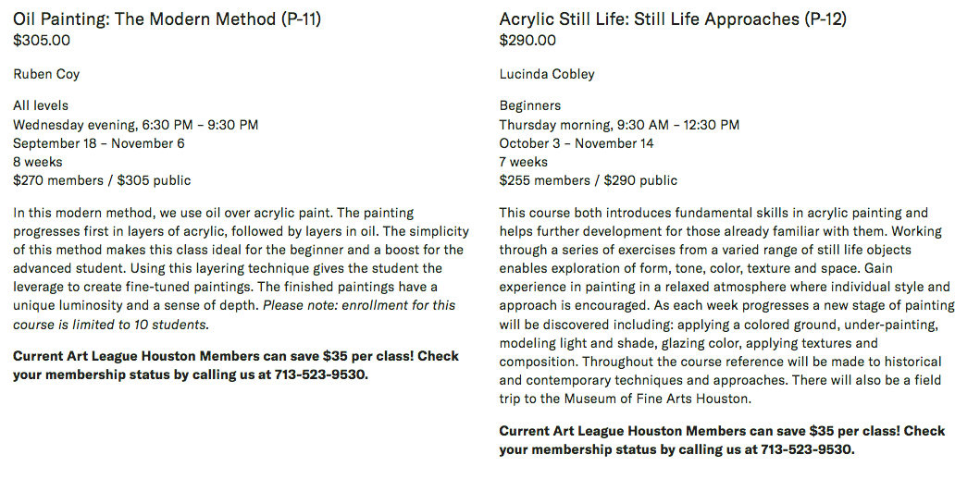Click October 3 – November 14 dates
Screen dimensions: 980x479
click(577, 143)
